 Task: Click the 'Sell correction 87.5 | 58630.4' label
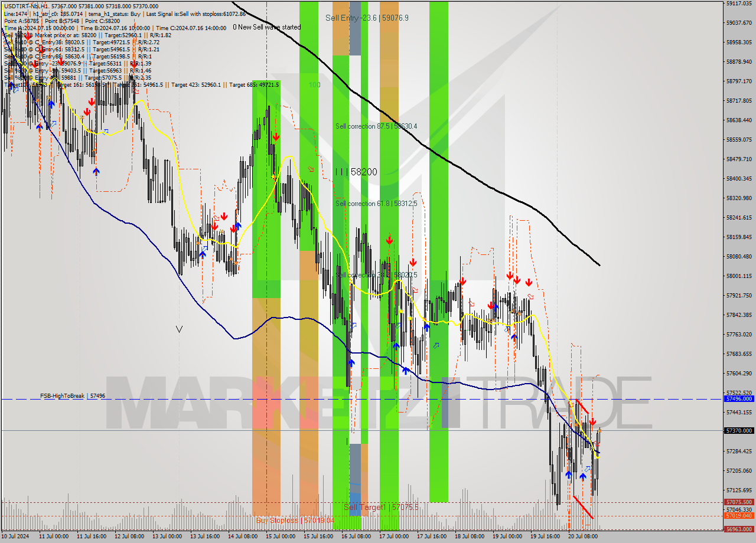[376, 126]
